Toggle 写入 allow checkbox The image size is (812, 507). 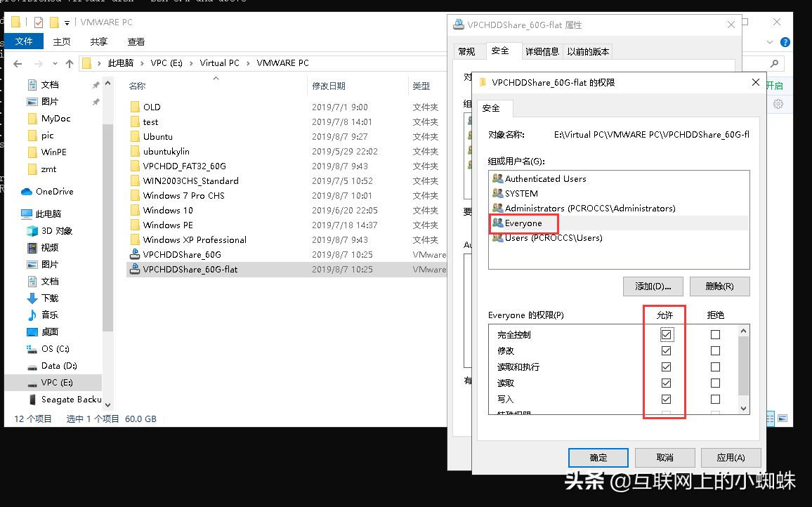point(666,400)
